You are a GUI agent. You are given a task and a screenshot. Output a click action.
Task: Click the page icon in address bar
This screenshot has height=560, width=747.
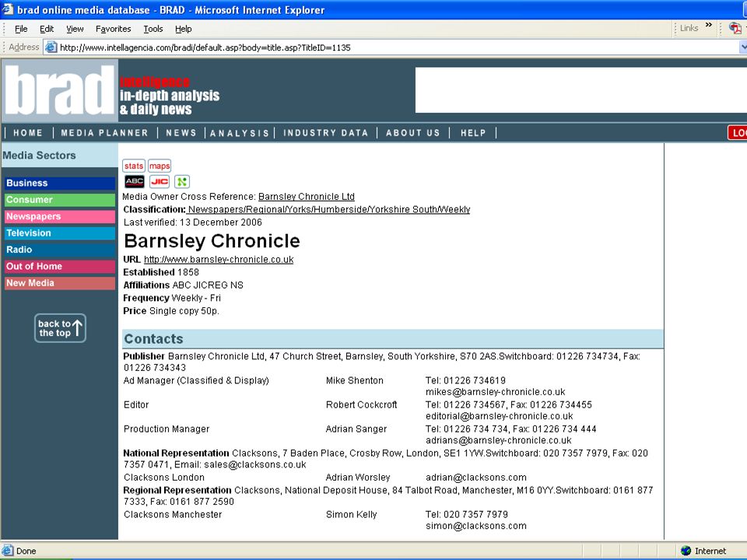(x=51, y=47)
